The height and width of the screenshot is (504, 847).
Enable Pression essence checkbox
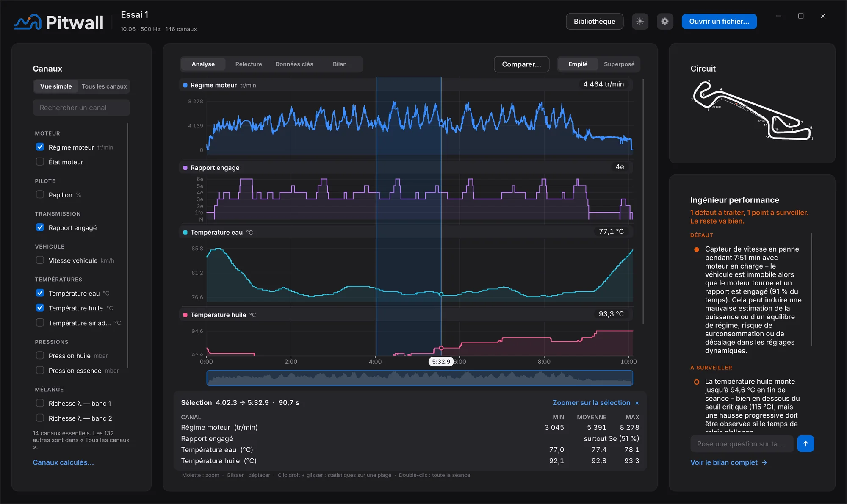click(x=40, y=370)
